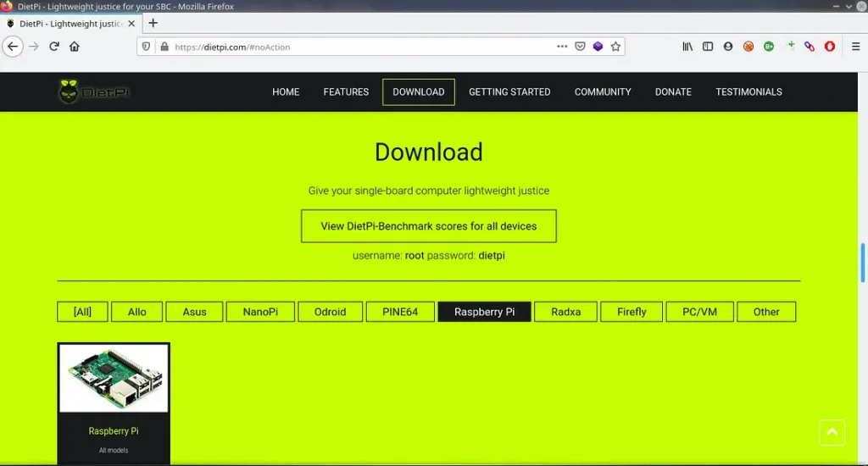This screenshot has height=466, width=868.
Task: Jump back to top with arrow button
Action: 832,433
